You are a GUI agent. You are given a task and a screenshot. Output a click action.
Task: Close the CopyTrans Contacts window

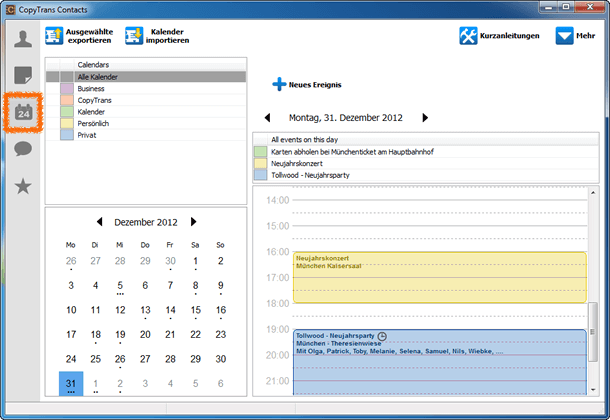click(590, 6)
